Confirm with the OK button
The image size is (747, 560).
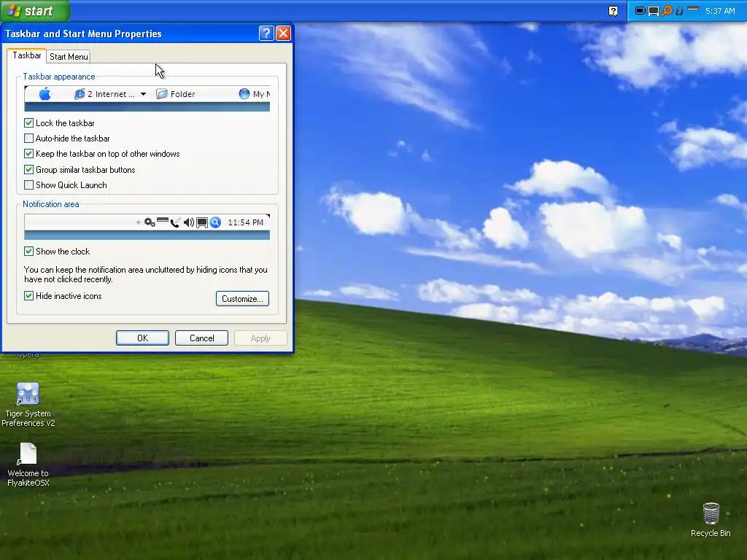pos(142,338)
